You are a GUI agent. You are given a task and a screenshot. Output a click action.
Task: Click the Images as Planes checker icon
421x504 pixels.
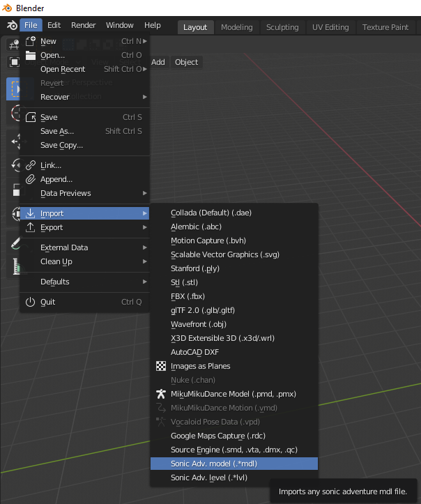[x=161, y=366]
